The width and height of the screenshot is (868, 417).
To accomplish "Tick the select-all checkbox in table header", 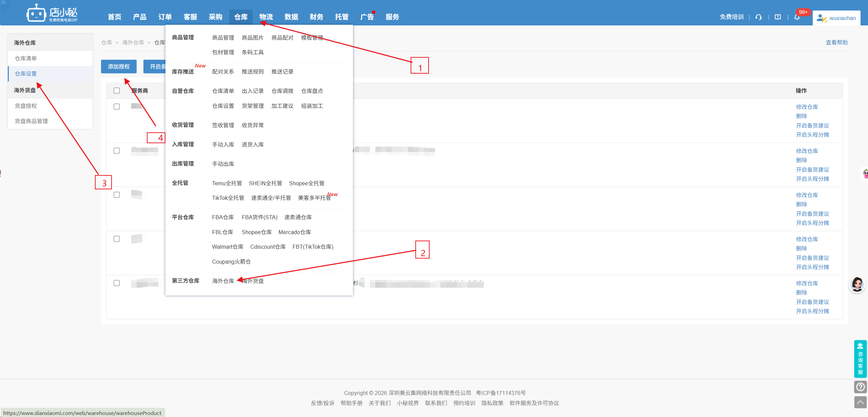I will pyautogui.click(x=117, y=91).
